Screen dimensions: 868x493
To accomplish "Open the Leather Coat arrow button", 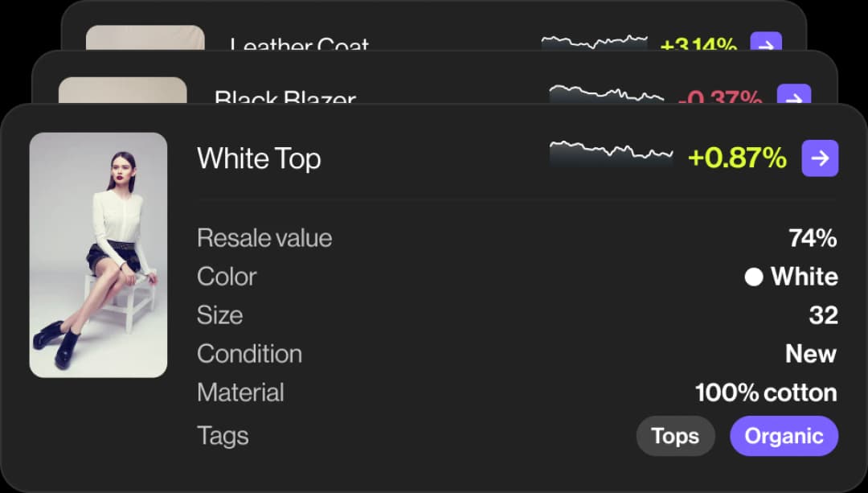I will pos(766,42).
